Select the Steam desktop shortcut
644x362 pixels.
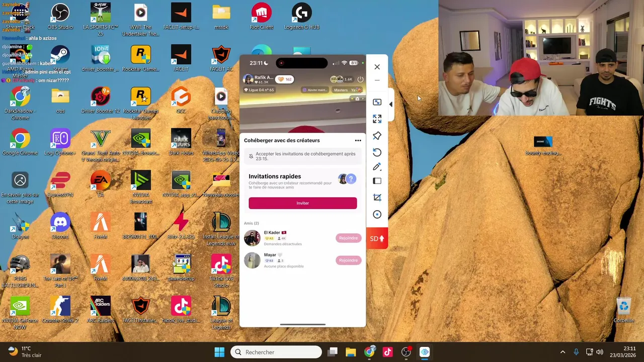point(60,58)
